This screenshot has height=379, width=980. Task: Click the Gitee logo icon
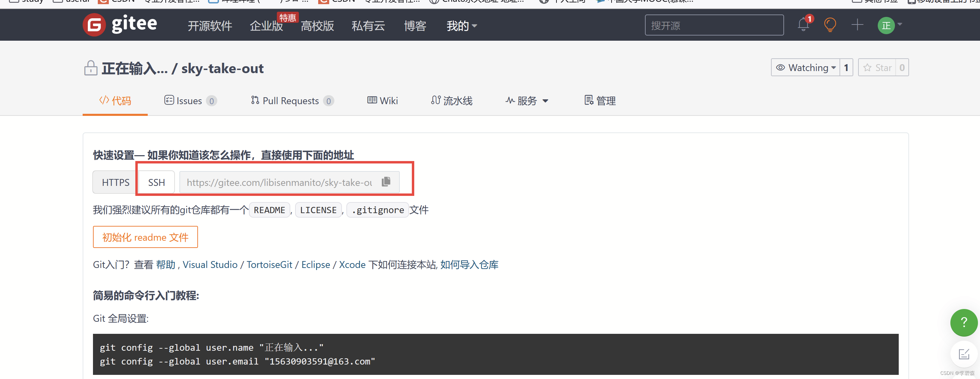pos(94,25)
